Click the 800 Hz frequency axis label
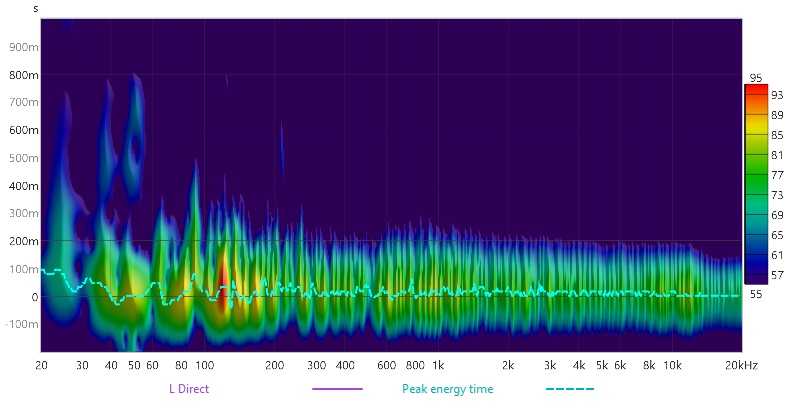800x404 pixels. click(x=415, y=365)
